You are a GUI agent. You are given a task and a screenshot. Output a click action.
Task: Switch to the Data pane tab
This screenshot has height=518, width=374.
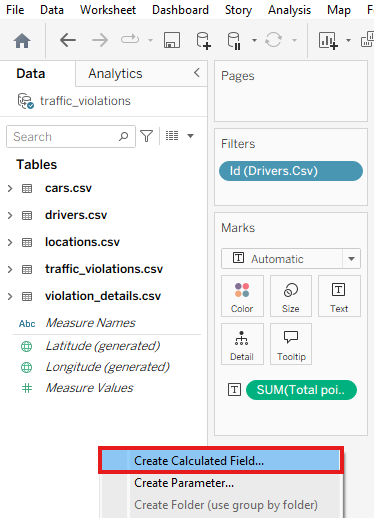31,74
